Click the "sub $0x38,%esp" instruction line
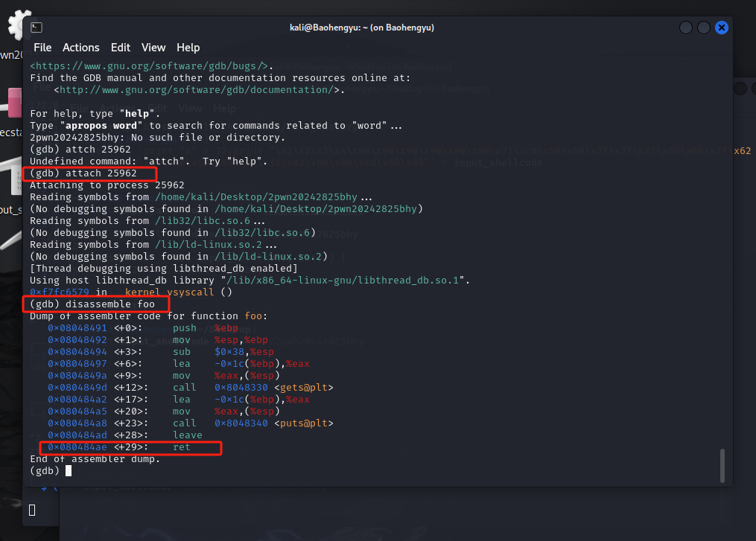The width and height of the screenshot is (756, 541). click(161, 352)
